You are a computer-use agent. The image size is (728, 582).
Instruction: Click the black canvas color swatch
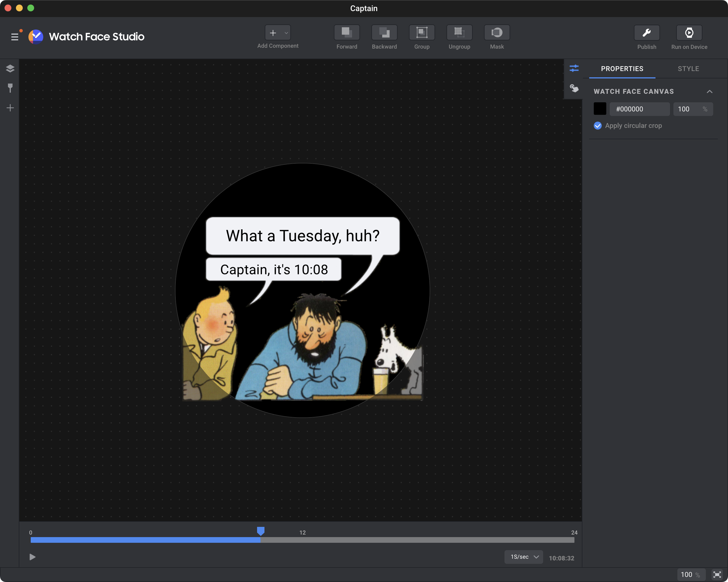pyautogui.click(x=600, y=109)
